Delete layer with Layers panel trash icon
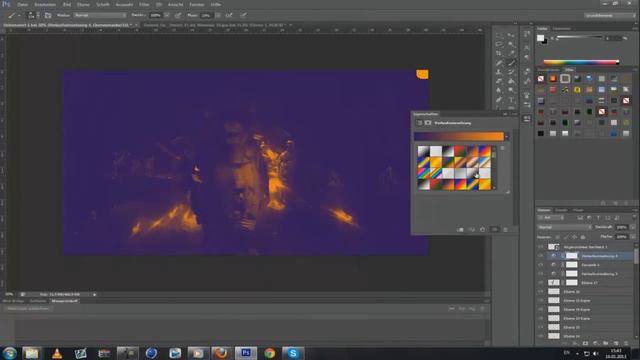This screenshot has height=360, width=640. click(626, 344)
